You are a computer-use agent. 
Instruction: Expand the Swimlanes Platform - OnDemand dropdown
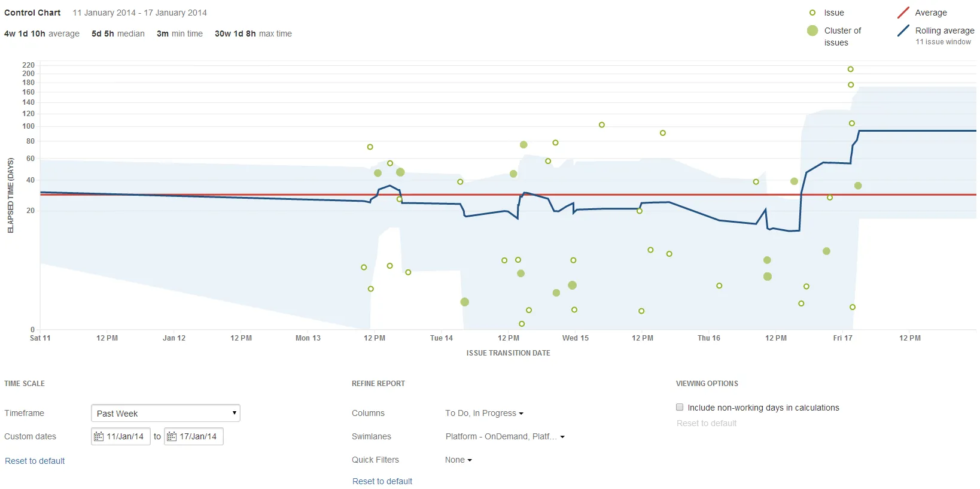505,436
